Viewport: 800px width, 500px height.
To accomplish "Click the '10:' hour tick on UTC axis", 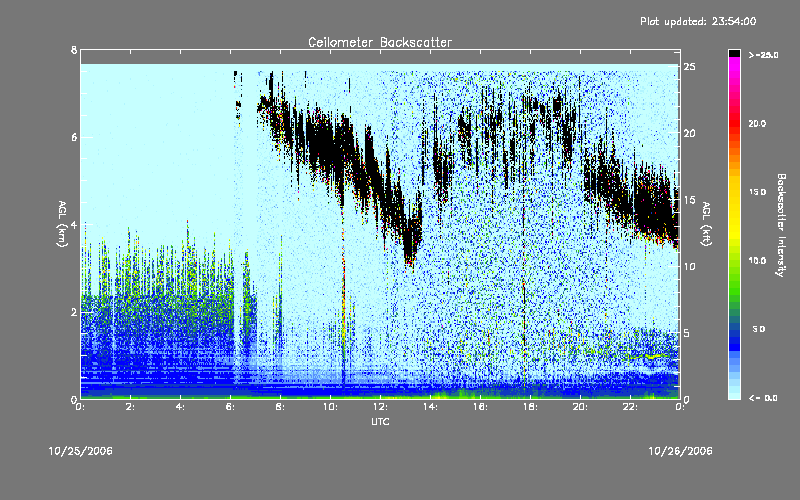I will click(x=331, y=407).
